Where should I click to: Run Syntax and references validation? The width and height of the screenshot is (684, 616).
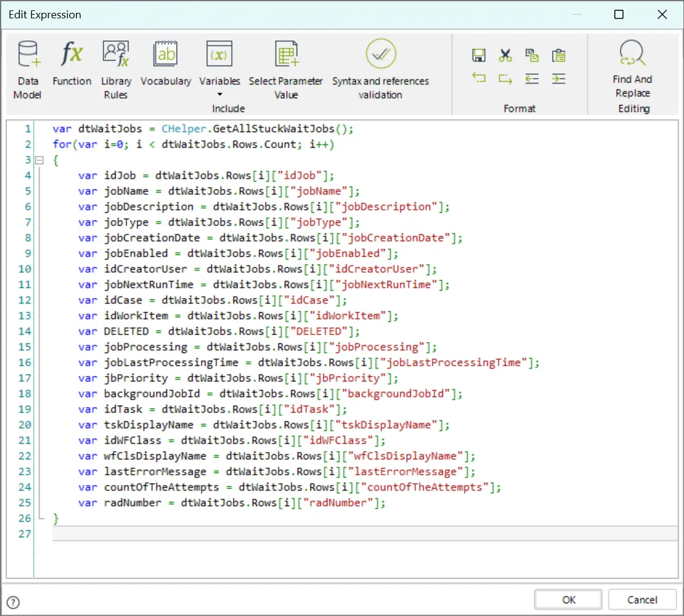(380, 70)
